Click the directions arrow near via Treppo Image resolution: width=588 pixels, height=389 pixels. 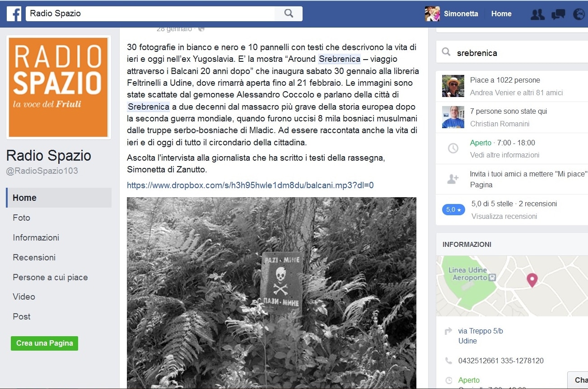(448, 331)
